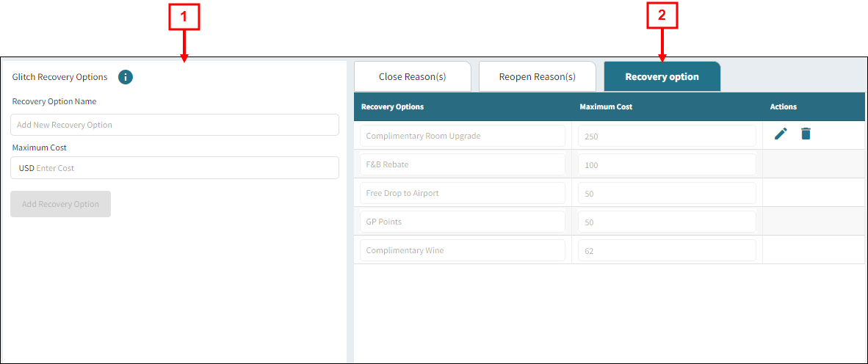Select the Complimentary Room Upgrade name field
This screenshot has width=868, height=364.
coord(463,136)
